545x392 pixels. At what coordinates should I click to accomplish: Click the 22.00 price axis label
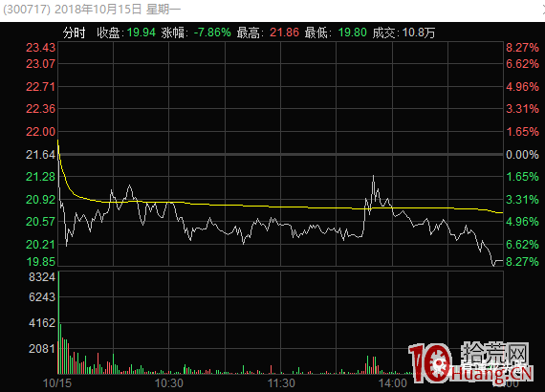pyautogui.click(x=41, y=132)
